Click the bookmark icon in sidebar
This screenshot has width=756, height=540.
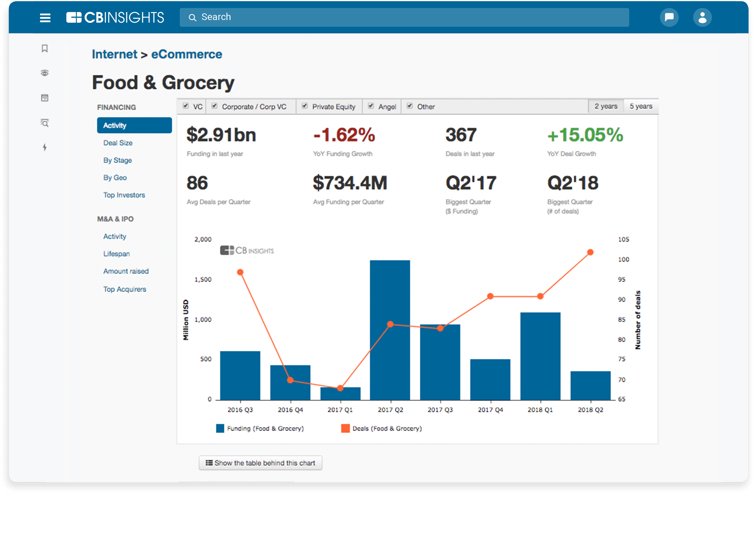(x=44, y=49)
